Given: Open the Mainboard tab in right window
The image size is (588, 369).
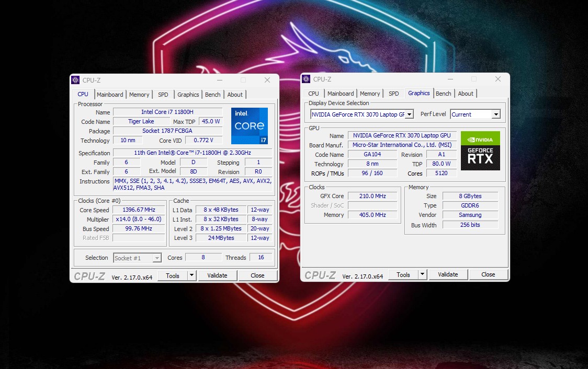Looking at the screenshot, I should tap(341, 94).
